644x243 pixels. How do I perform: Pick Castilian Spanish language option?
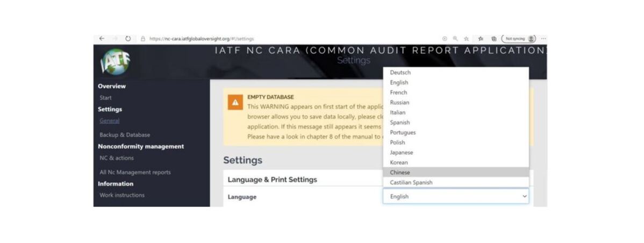click(411, 183)
